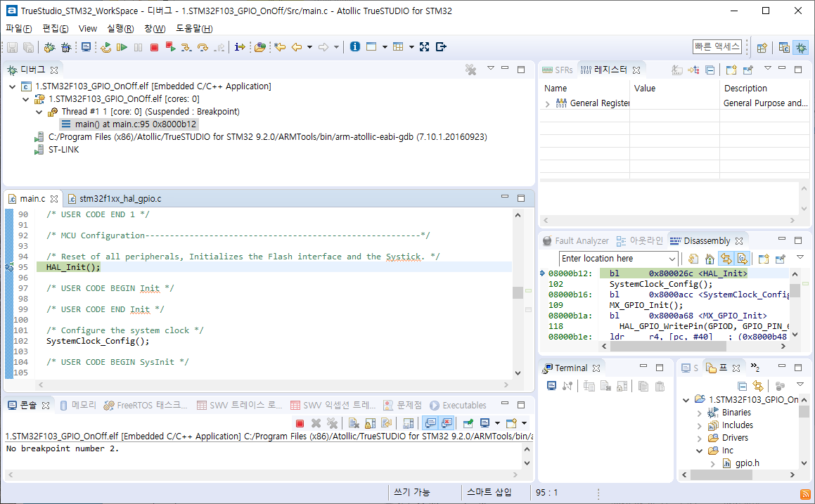The image size is (815, 504).
Task: Click the Home icon in Disassembly toolbar
Action: 710,259
